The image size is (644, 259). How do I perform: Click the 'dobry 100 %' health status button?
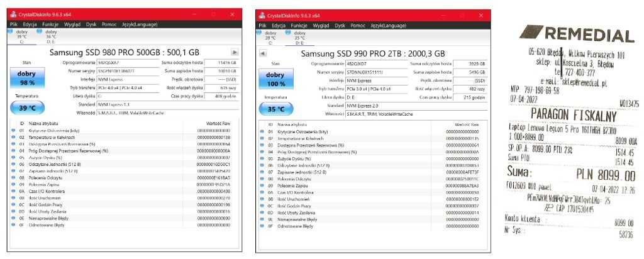click(x=275, y=79)
